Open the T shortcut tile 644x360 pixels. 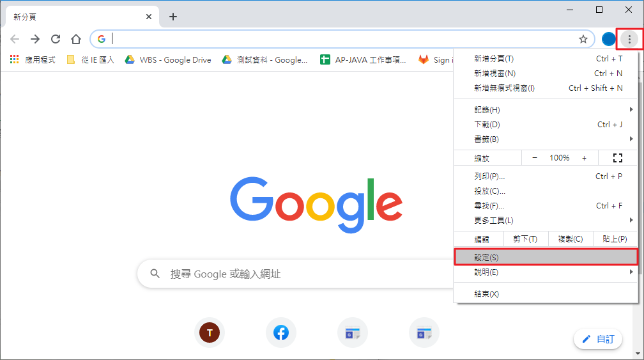tap(210, 333)
